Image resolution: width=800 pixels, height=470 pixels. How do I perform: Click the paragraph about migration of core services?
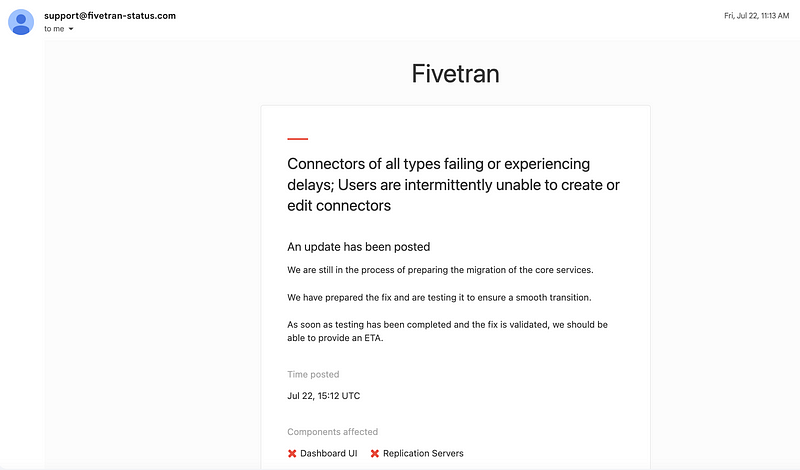pos(441,270)
